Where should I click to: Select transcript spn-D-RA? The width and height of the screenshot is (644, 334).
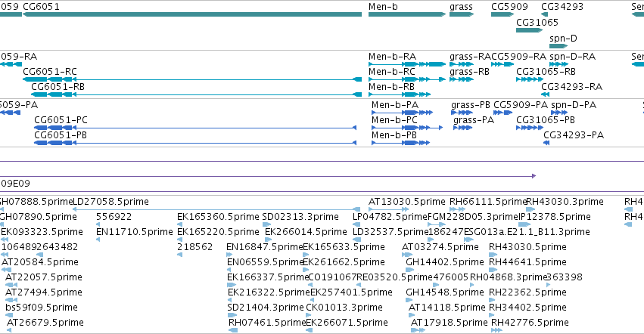click(x=559, y=64)
